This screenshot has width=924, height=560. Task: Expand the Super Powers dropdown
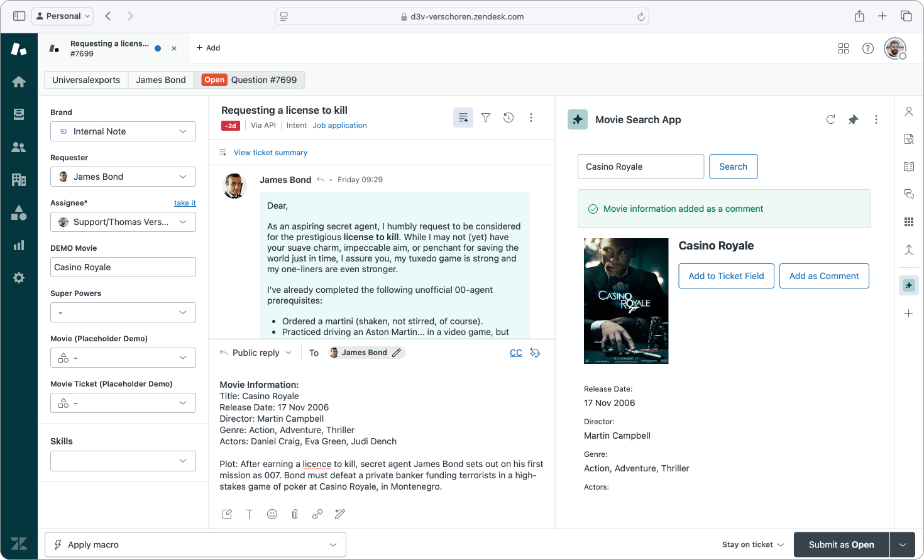(x=123, y=312)
